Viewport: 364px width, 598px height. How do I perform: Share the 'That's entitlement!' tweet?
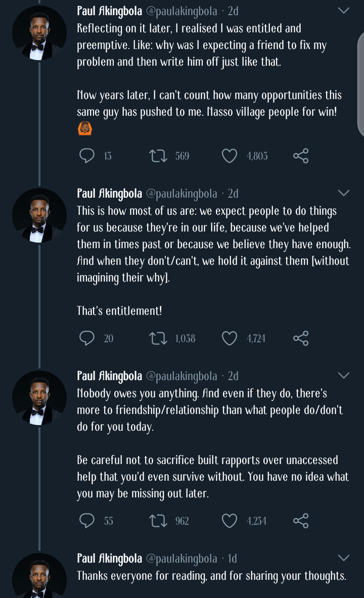(301, 338)
